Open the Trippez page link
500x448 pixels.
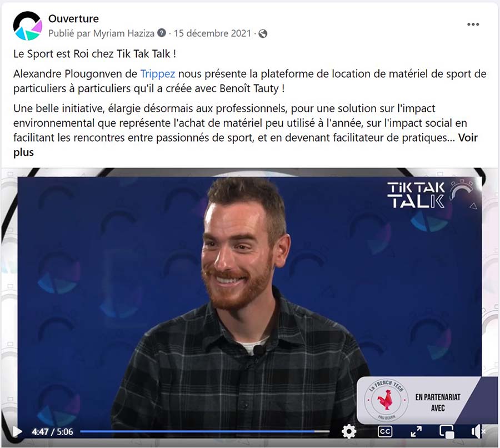[158, 74]
